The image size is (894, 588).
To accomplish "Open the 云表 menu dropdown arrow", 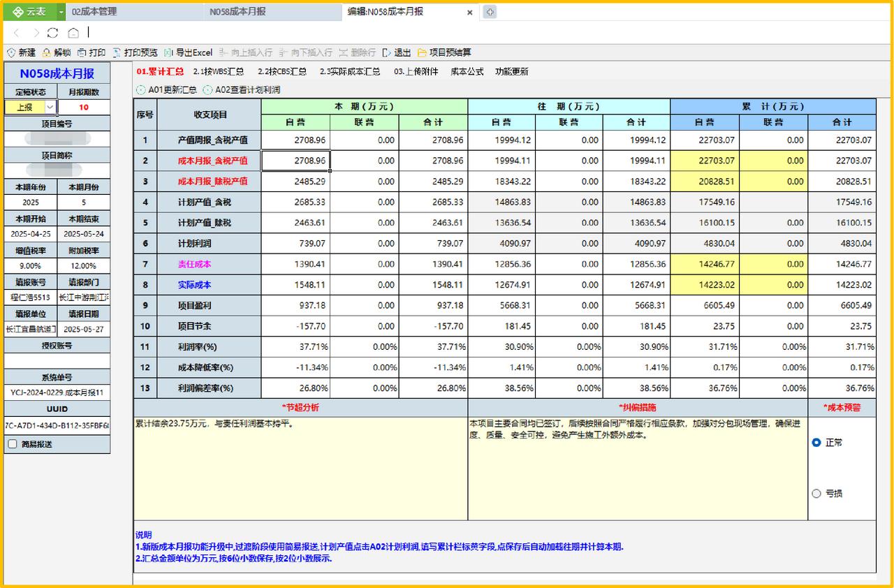I will [x=61, y=12].
